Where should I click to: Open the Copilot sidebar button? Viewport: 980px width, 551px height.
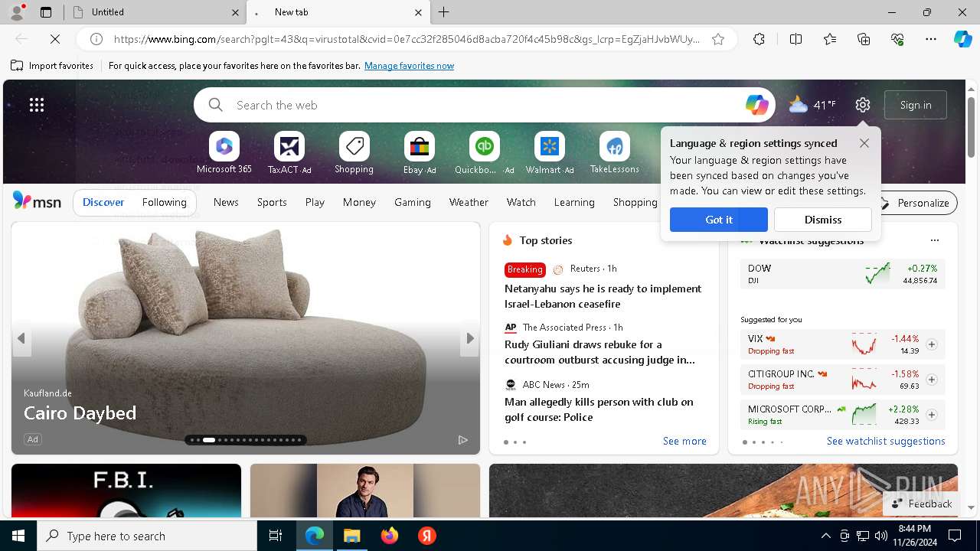[962, 39]
